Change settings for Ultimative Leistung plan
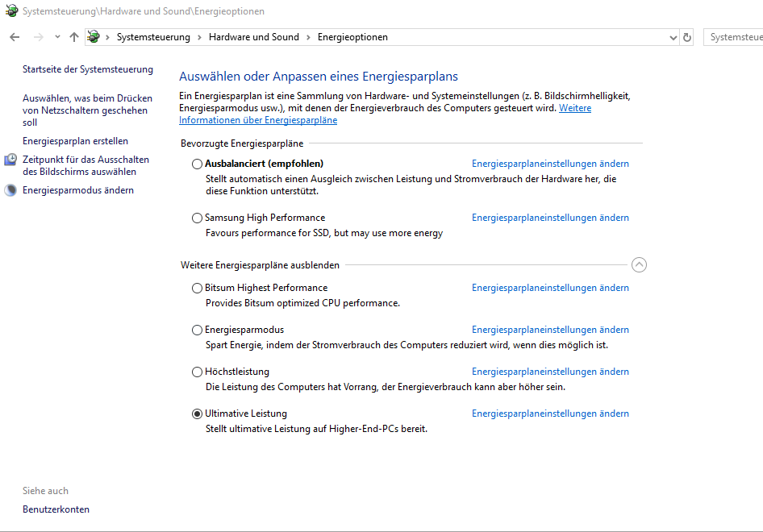The image size is (763, 532). [550, 413]
